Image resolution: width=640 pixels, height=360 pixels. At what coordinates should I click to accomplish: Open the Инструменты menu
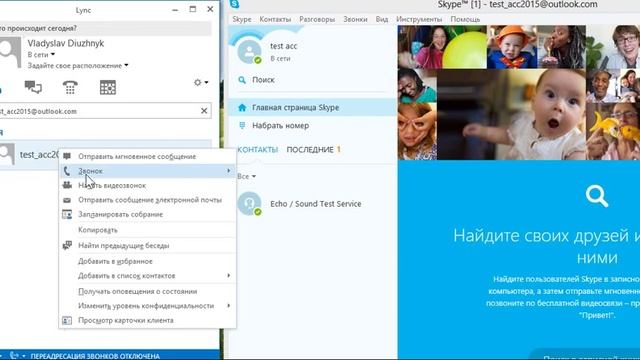tap(419, 19)
